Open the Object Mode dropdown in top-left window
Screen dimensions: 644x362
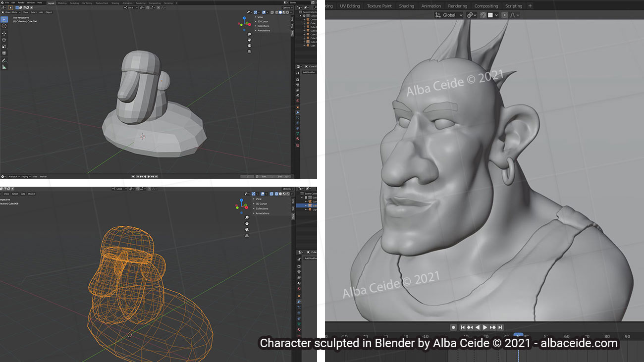coord(11,12)
